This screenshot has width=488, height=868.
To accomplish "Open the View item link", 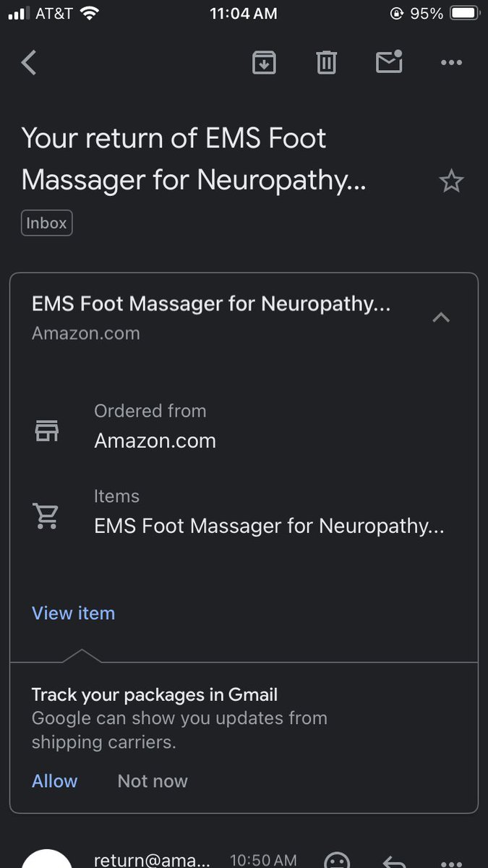I will (73, 613).
